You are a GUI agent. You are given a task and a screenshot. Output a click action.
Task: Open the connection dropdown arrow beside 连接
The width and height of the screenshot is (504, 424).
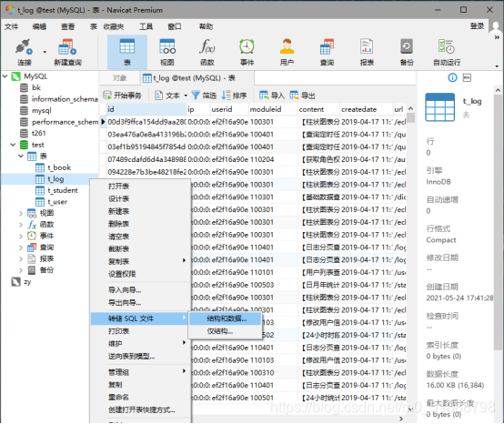tap(45, 52)
